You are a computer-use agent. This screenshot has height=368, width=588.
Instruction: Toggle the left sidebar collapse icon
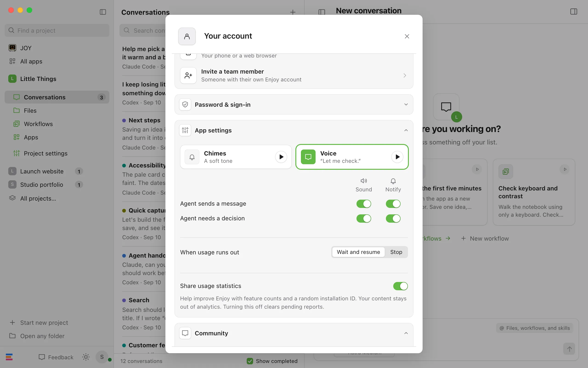click(103, 12)
